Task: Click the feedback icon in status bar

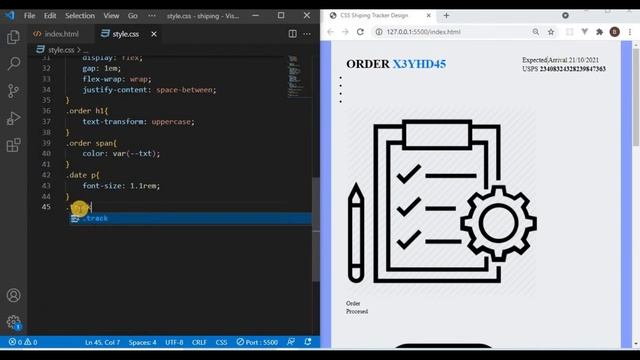Action: pyautogui.click(x=291, y=342)
